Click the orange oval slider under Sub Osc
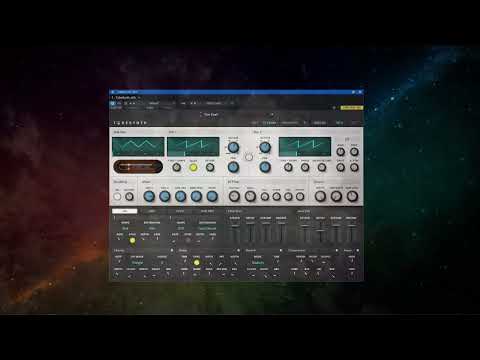480x360 pixels. tap(138, 167)
